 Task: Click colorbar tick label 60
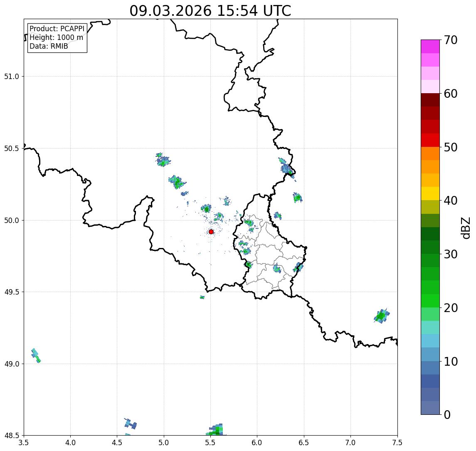pyautogui.click(x=451, y=94)
